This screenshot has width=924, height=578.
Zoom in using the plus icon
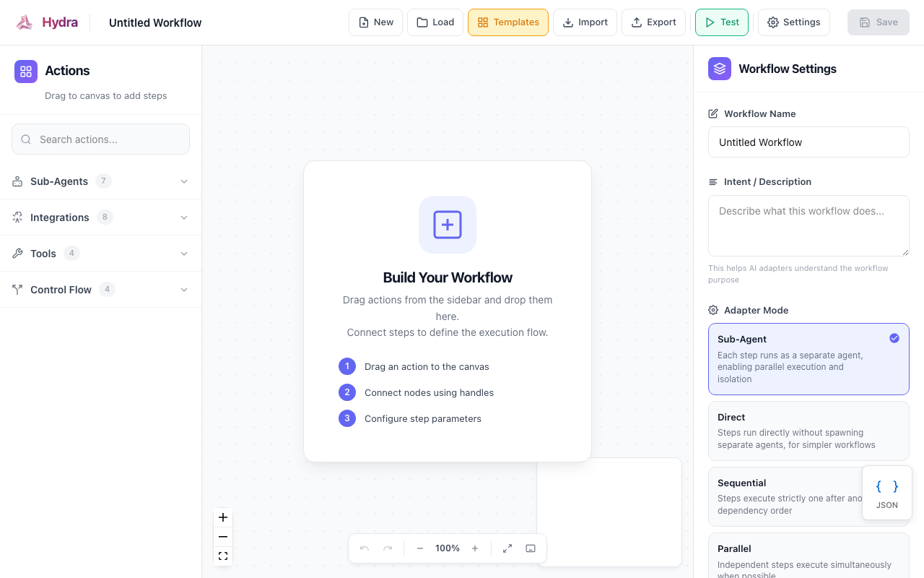[x=223, y=517]
